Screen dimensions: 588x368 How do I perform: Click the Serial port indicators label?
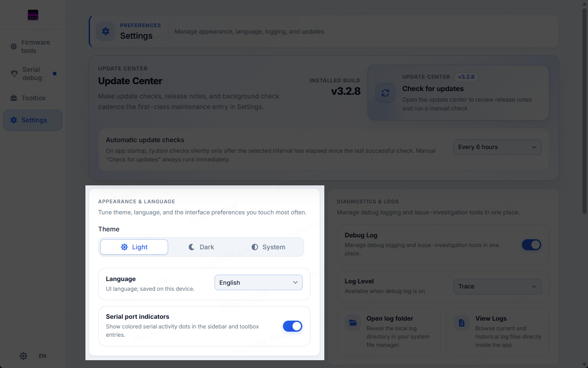pos(138,316)
